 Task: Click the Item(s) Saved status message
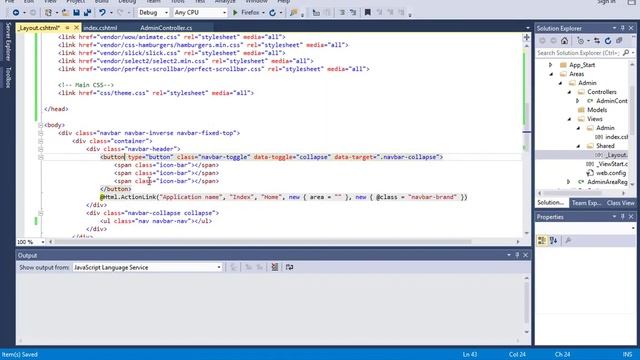[20, 354]
